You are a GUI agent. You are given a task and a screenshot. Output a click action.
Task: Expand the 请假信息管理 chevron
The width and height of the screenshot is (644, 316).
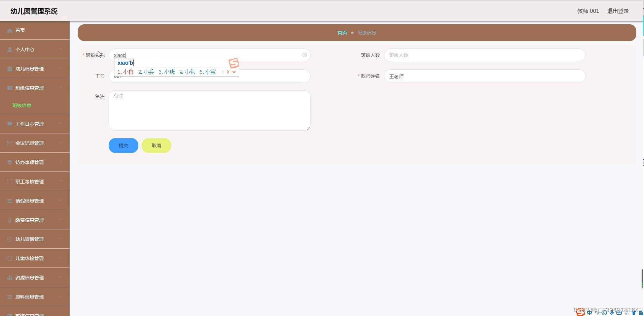pos(61,200)
